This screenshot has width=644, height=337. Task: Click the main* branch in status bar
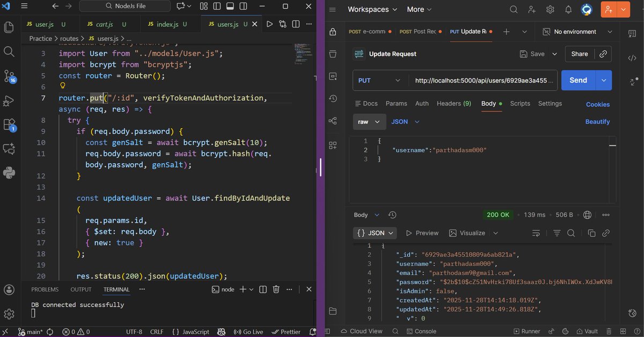tap(30, 332)
